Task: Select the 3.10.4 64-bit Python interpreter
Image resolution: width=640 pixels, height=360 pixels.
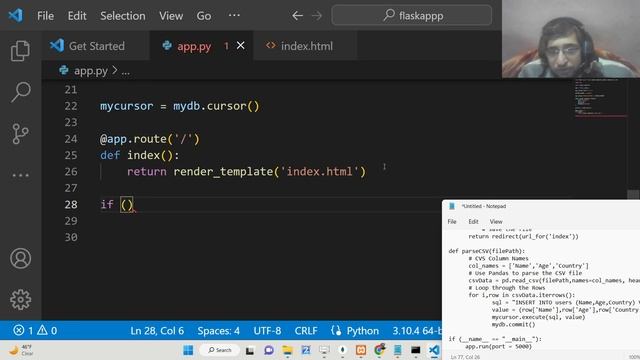Action: (417, 331)
